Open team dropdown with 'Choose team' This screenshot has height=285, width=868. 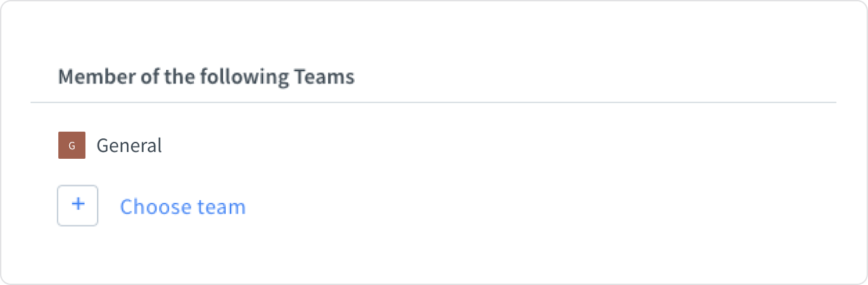coord(182,206)
